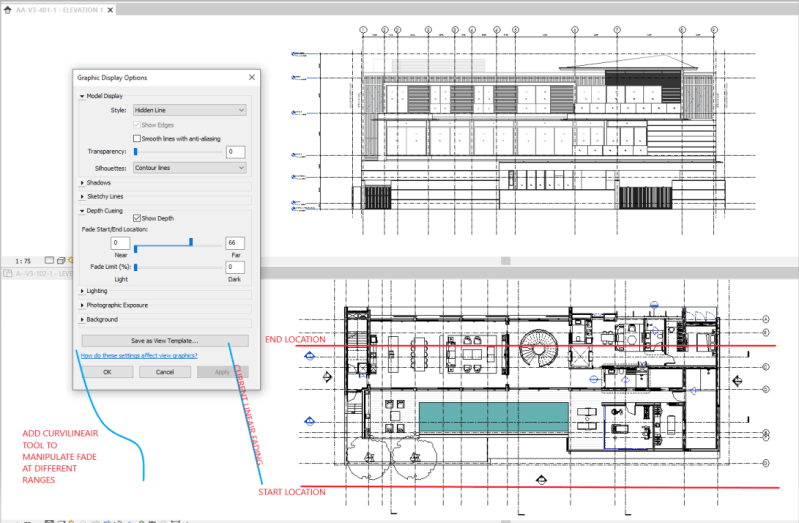Select the right elevation marker in the plan
799x523 pixels.
[737, 381]
